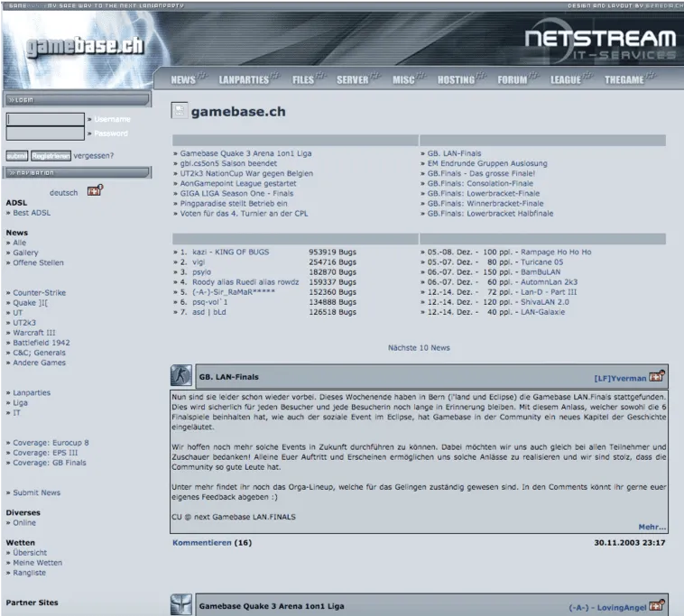
Task: Open the NEWS menu
Action: click(183, 79)
